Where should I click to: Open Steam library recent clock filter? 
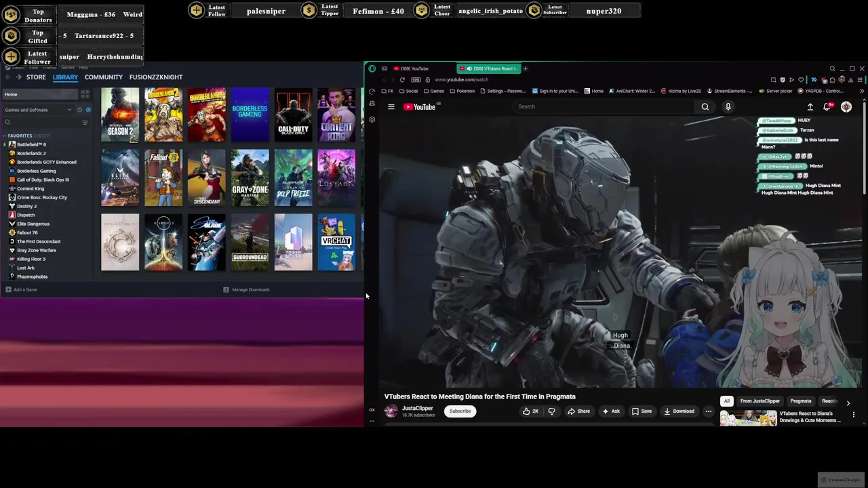(x=79, y=110)
